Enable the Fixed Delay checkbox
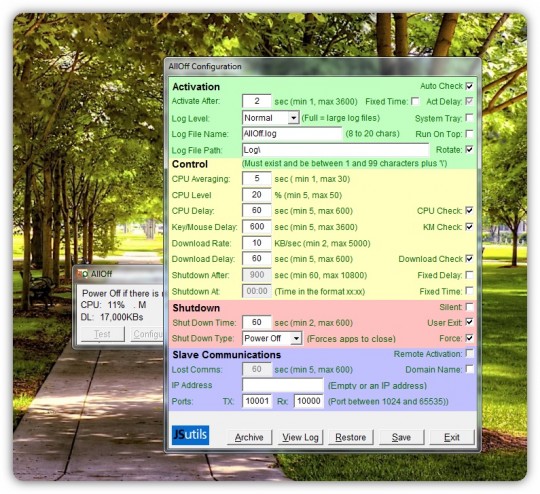The height and width of the screenshot is (494, 540). coord(469,275)
